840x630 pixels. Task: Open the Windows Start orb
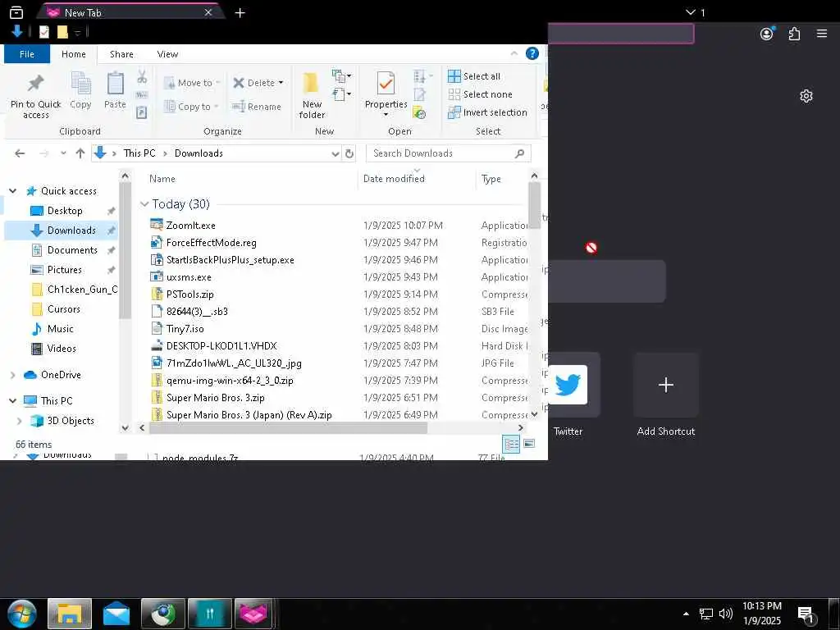21,614
